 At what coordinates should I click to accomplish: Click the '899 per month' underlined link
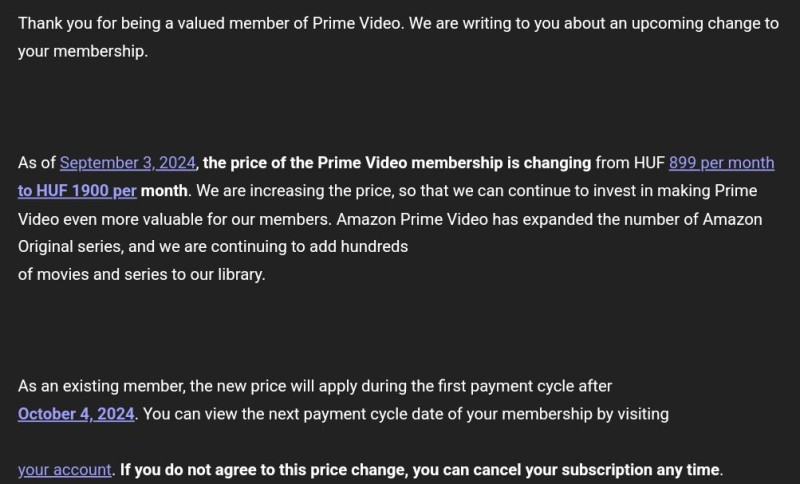[721, 163]
